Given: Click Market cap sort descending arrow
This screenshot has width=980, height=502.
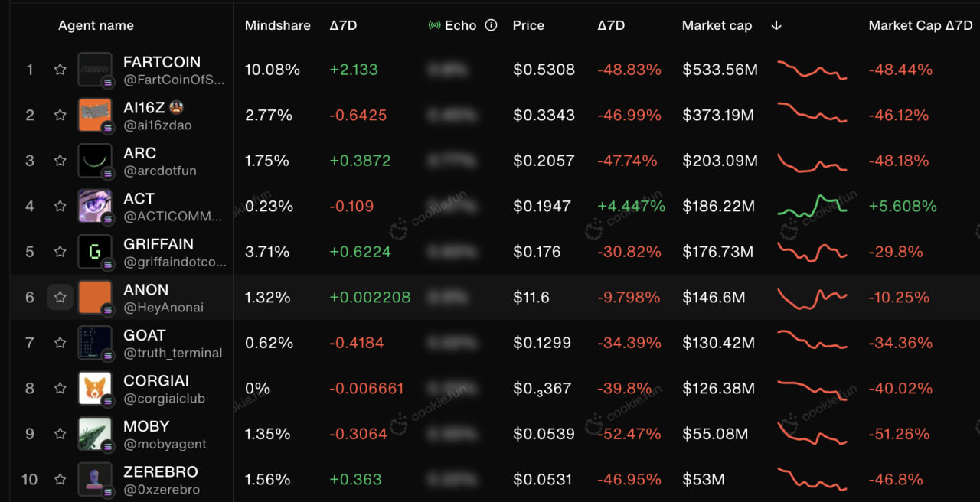Looking at the screenshot, I should 776,25.
